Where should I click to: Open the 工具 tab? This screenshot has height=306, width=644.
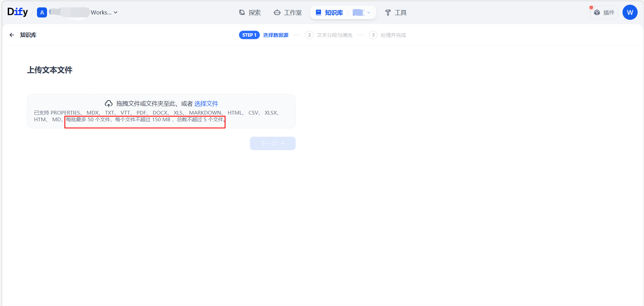(396, 12)
